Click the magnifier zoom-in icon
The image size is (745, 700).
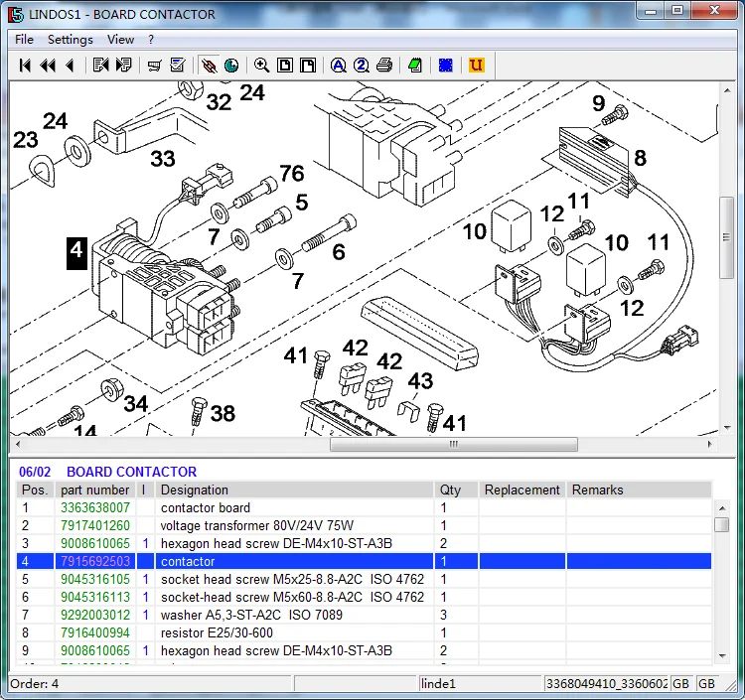[261, 66]
